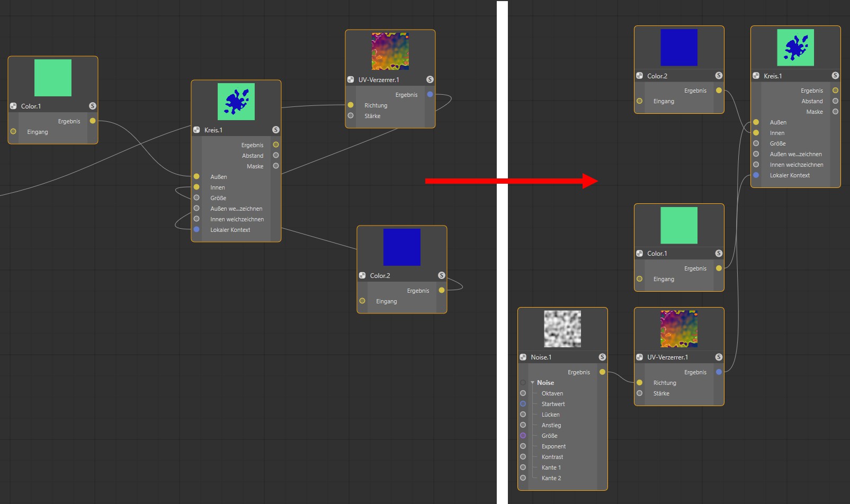Click the Kante 1 port on Noise.1
The width and height of the screenshot is (850, 504).
[523, 467]
